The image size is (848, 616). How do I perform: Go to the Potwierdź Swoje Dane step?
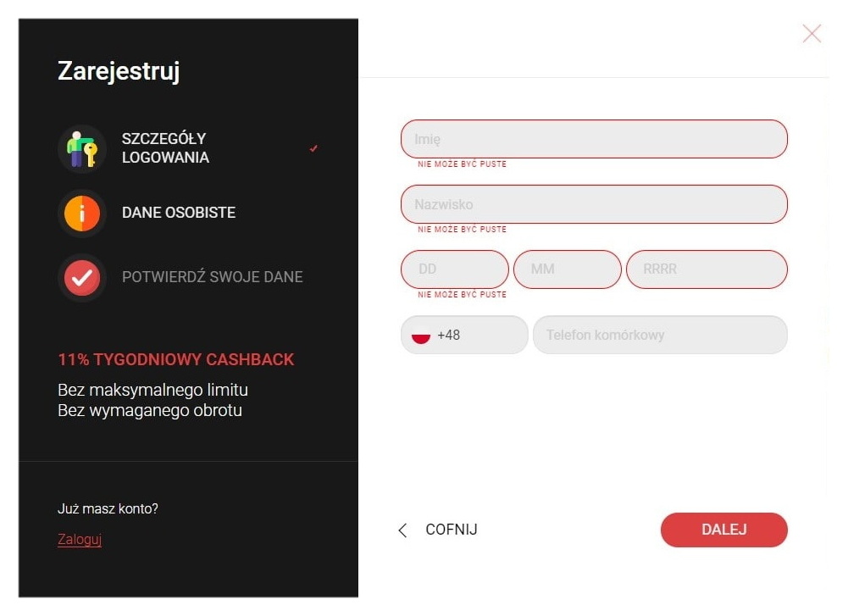pyautogui.click(x=212, y=277)
